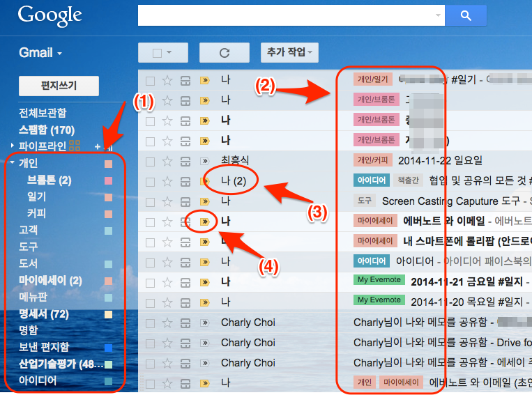Tick checkbox for the 개인/일기 #일기 email
532x395 pixels.
[151, 81]
